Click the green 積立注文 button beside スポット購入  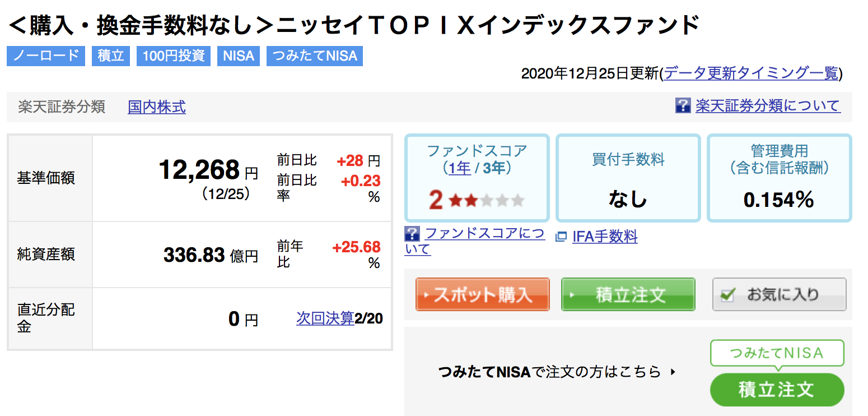pyautogui.click(x=628, y=294)
